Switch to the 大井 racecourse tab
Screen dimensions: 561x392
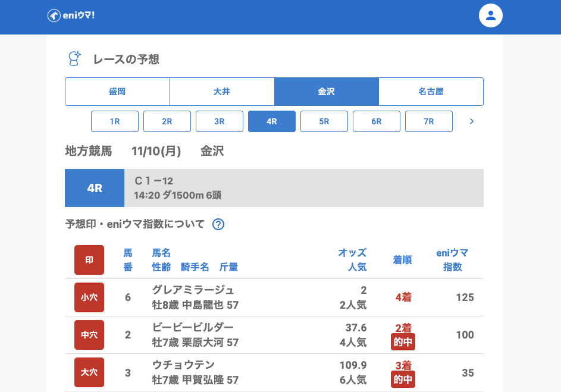(x=222, y=92)
